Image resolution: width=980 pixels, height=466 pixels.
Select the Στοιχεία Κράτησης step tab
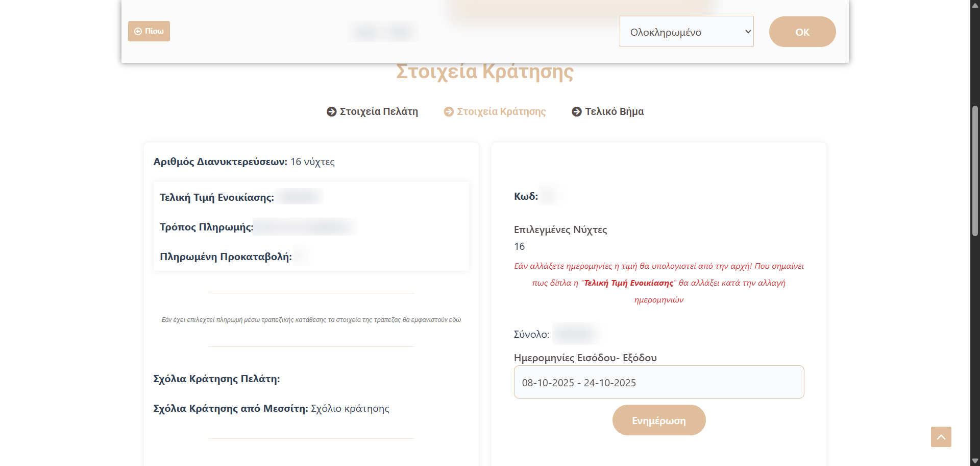tap(501, 111)
